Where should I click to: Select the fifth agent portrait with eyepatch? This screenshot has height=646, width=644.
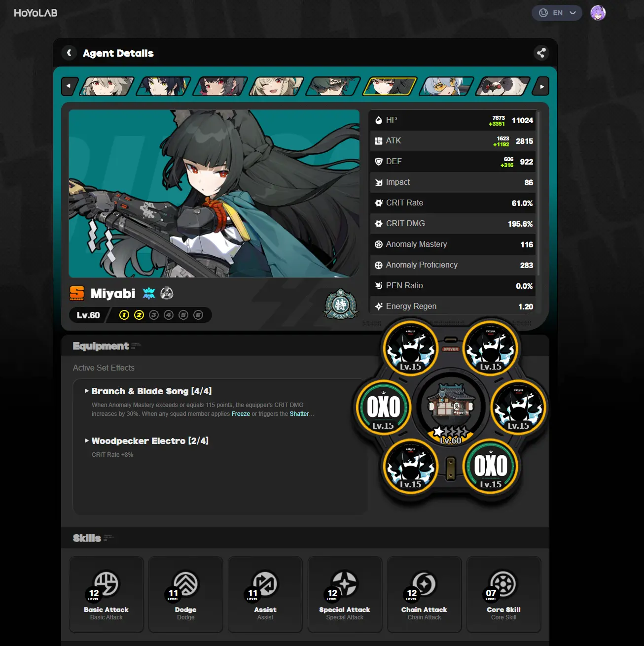click(x=333, y=86)
